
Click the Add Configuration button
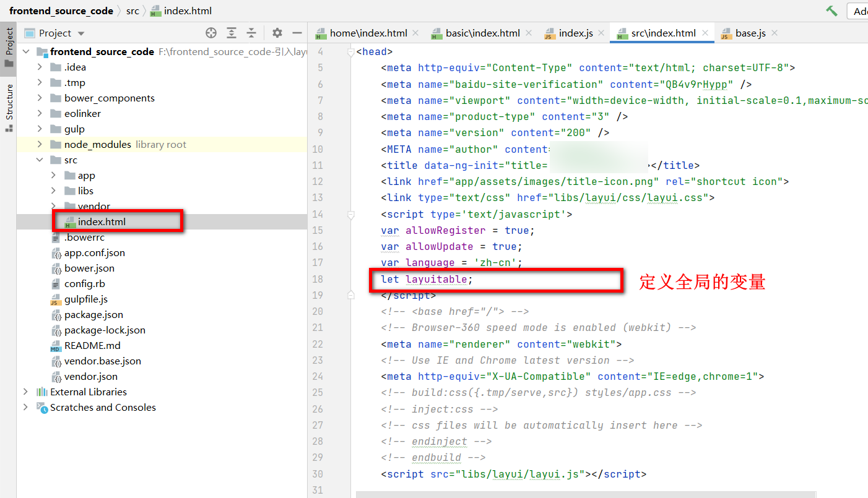click(x=857, y=11)
